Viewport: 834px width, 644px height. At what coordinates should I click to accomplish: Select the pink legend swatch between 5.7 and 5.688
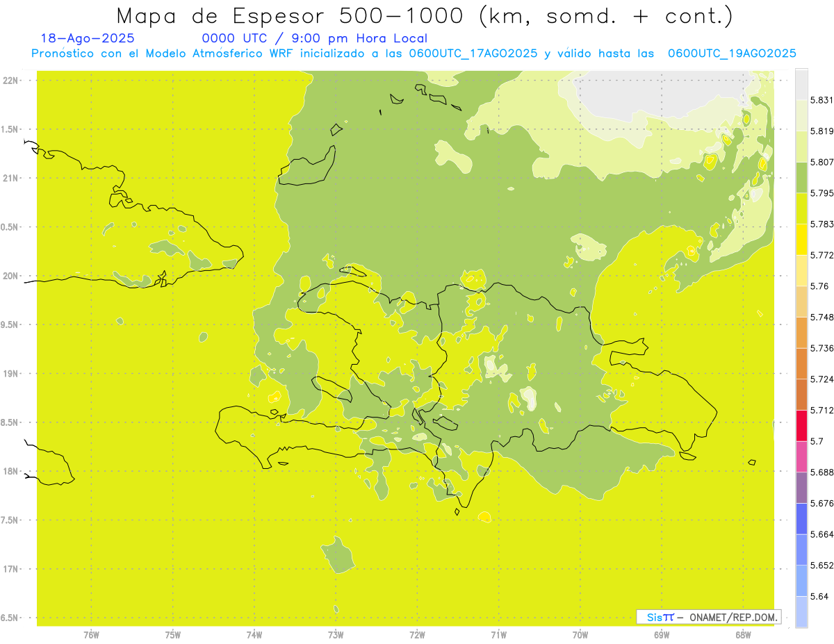(x=801, y=456)
